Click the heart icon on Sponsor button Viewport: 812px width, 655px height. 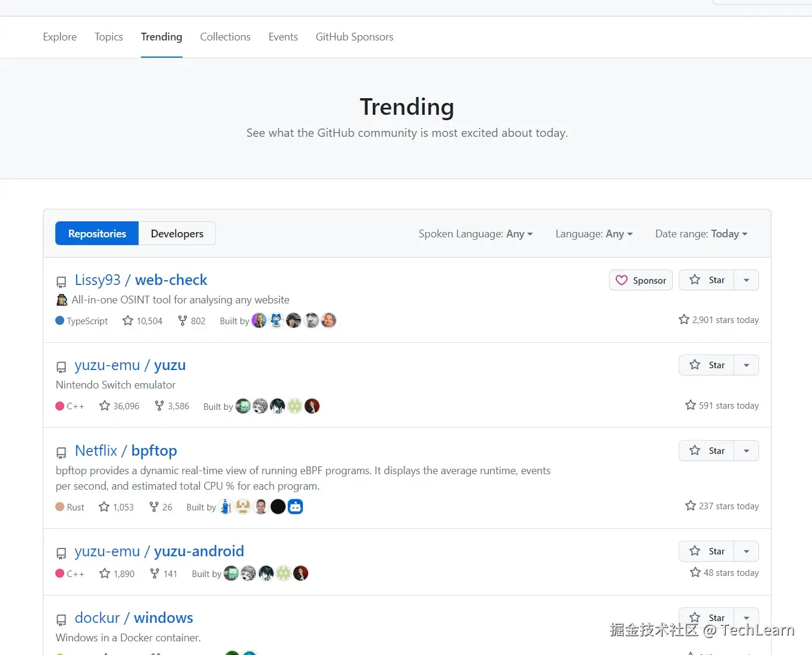tap(622, 280)
